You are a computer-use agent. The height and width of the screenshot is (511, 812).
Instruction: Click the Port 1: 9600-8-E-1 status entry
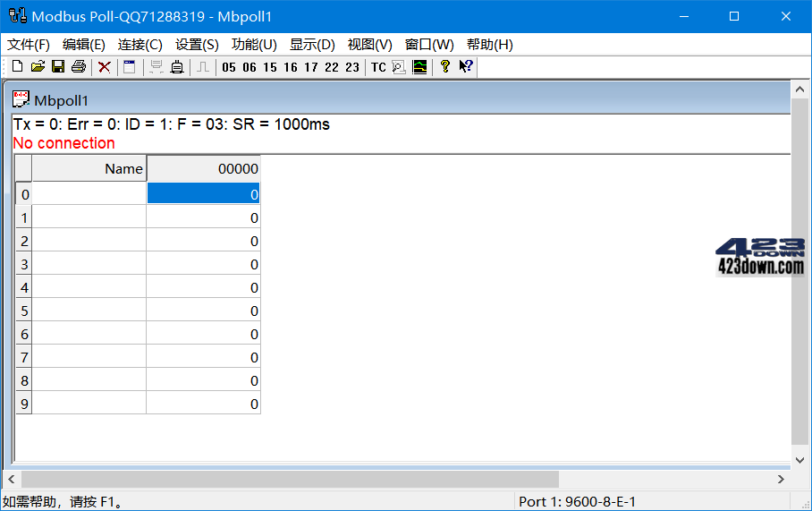coord(577,502)
